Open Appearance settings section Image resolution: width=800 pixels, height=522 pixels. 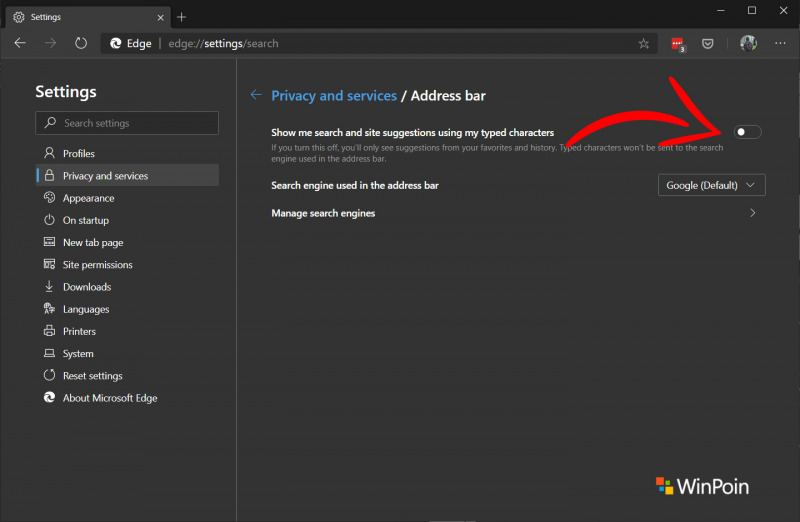click(x=127, y=198)
